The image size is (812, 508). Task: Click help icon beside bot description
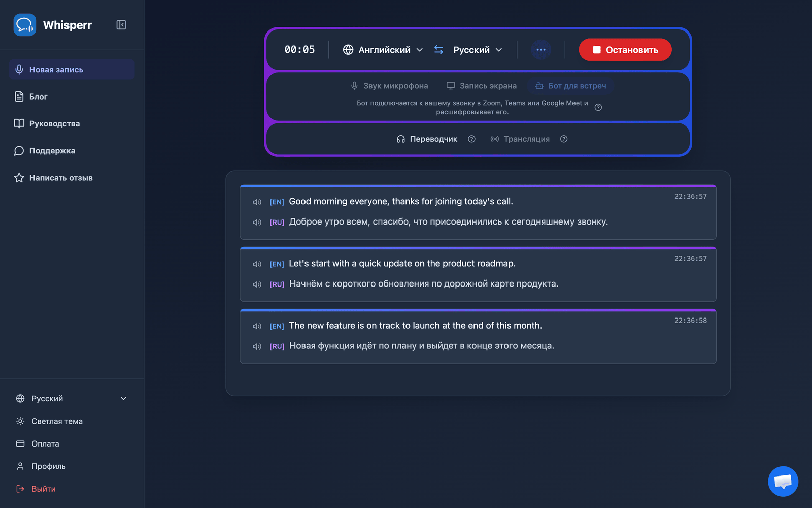598,107
